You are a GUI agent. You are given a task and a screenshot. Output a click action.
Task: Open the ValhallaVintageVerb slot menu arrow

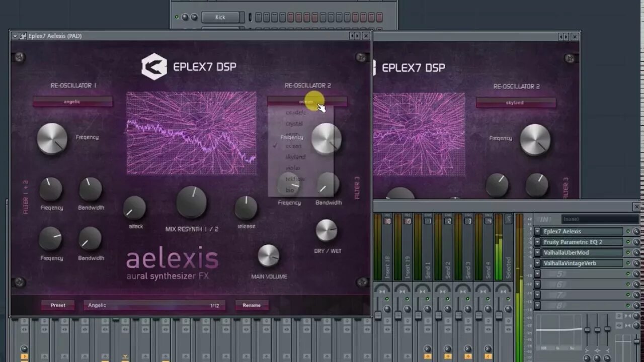coord(537,263)
